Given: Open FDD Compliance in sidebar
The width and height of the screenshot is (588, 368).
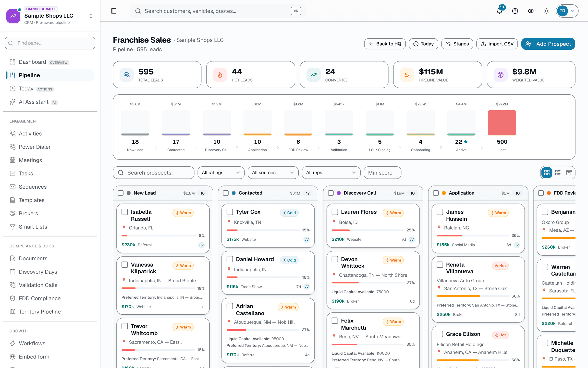Looking at the screenshot, I should (x=50, y=298).
